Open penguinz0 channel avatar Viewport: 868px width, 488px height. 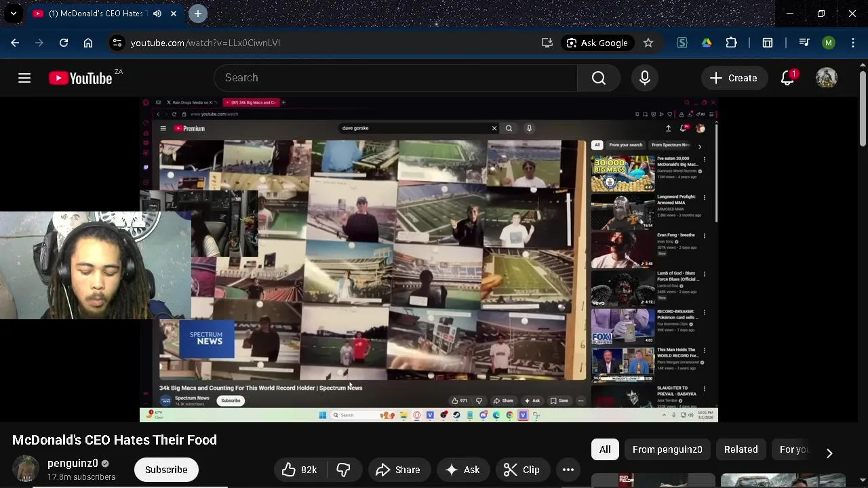tap(26, 469)
